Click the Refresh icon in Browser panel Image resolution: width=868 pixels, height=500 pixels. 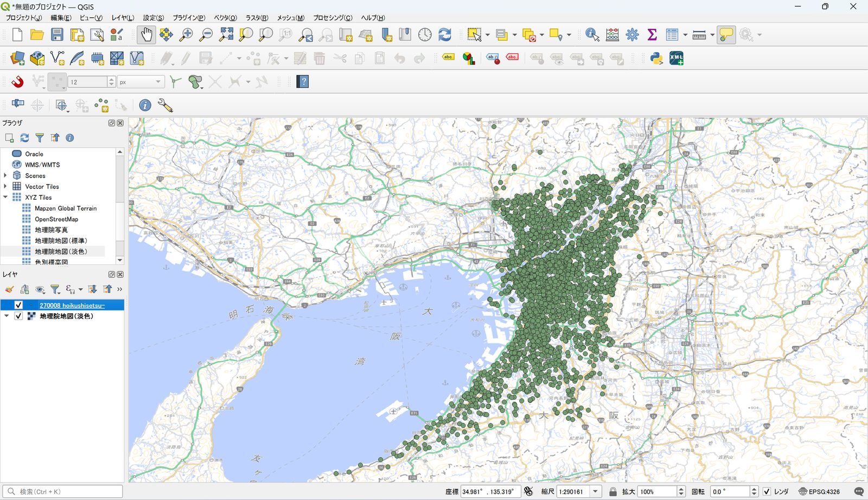(x=24, y=138)
